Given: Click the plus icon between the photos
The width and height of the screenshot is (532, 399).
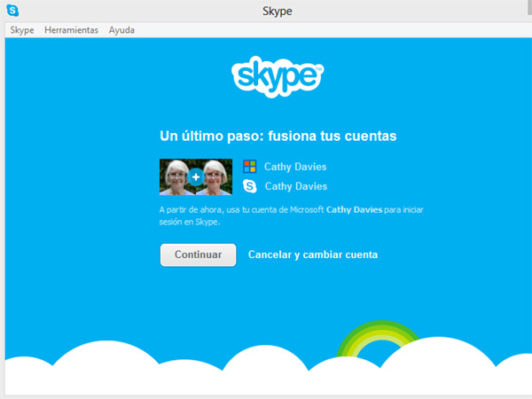Looking at the screenshot, I should pos(196,176).
